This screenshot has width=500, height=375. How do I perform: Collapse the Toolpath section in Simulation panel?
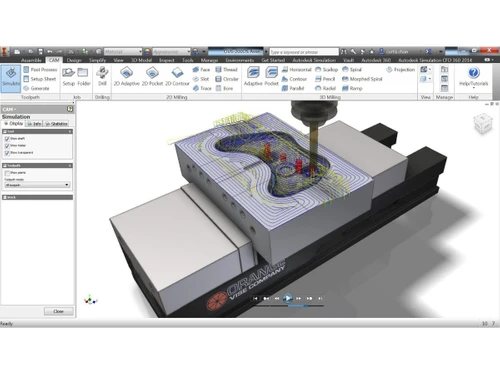(x=70, y=165)
